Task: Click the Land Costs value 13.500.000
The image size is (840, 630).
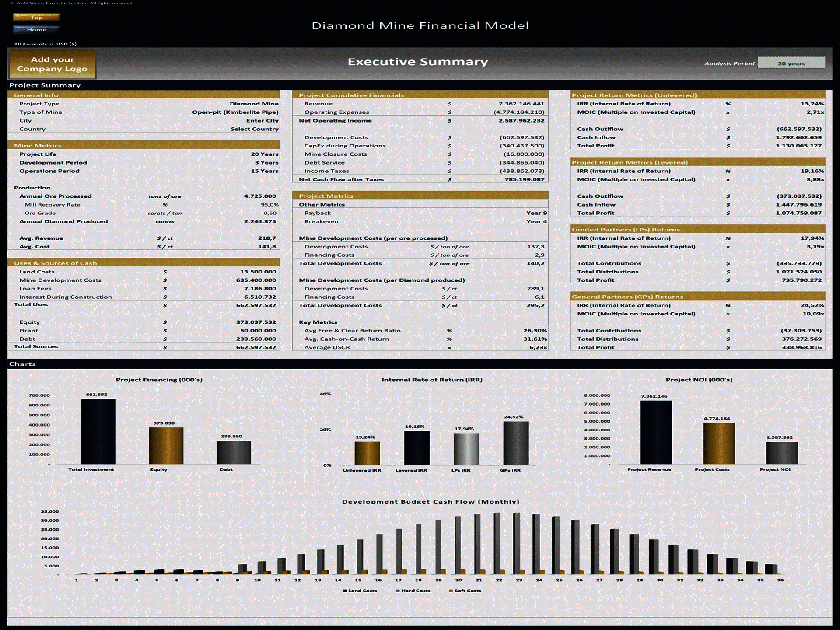Action: 258,272
